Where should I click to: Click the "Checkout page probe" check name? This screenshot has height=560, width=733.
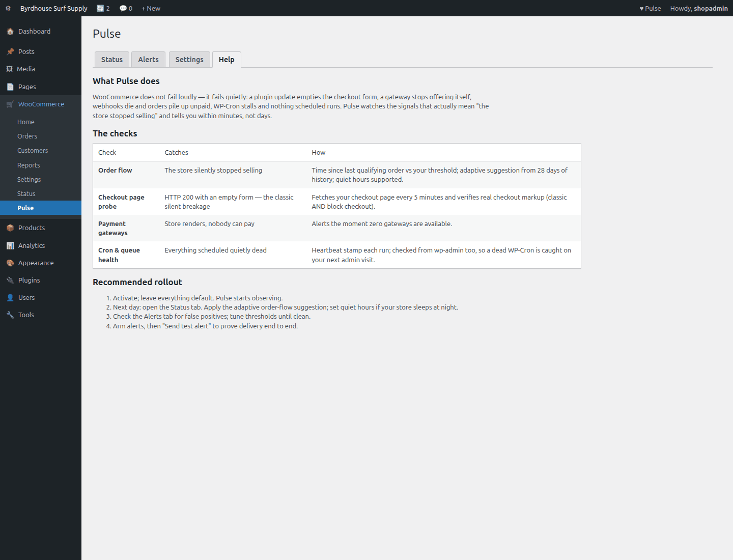click(121, 202)
